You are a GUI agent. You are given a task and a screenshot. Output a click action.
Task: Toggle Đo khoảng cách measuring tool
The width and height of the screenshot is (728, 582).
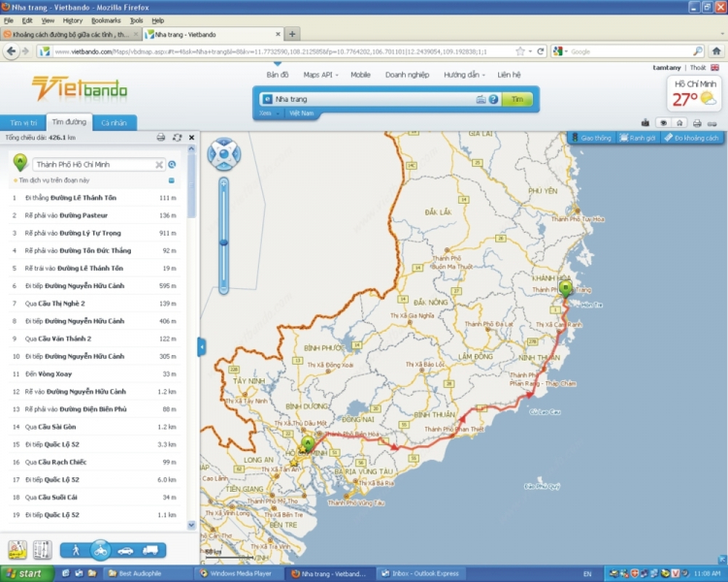(x=691, y=138)
